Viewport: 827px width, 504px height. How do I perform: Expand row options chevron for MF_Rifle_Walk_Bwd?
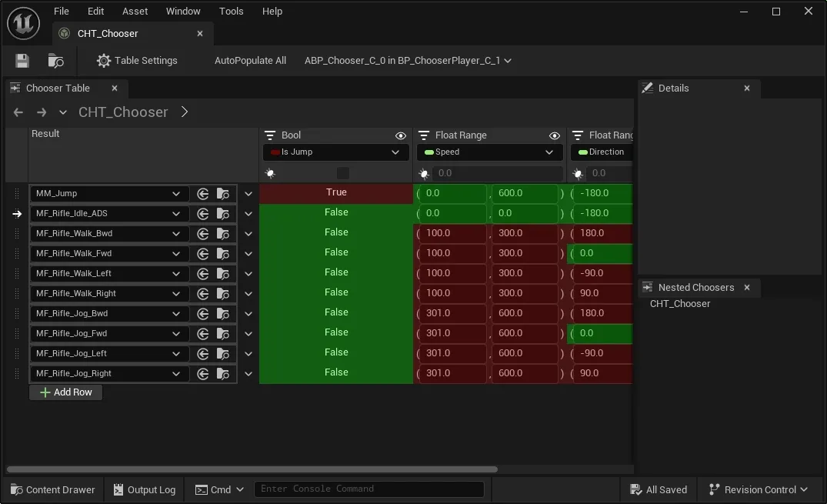click(248, 234)
